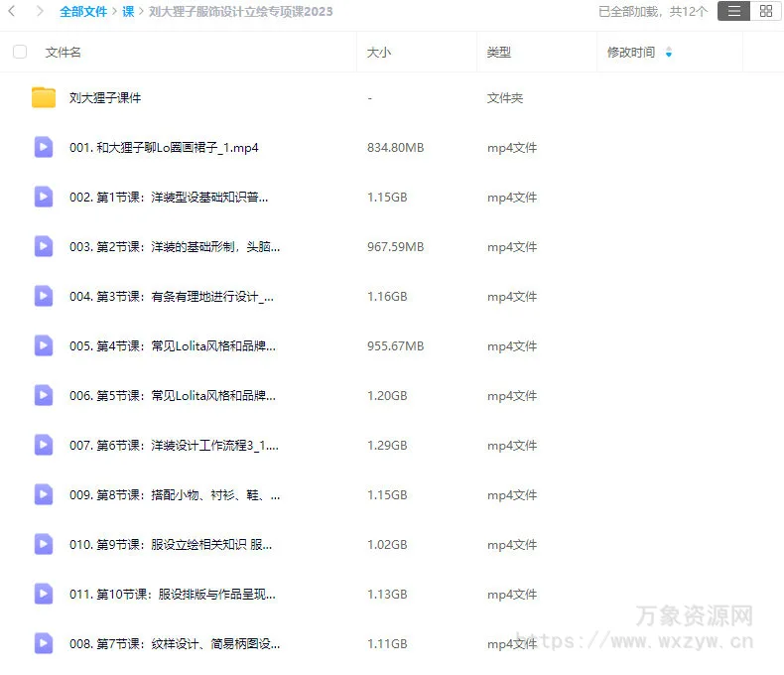Click the video icon of file 004 第3节课
The image size is (784, 675).
click(44, 296)
